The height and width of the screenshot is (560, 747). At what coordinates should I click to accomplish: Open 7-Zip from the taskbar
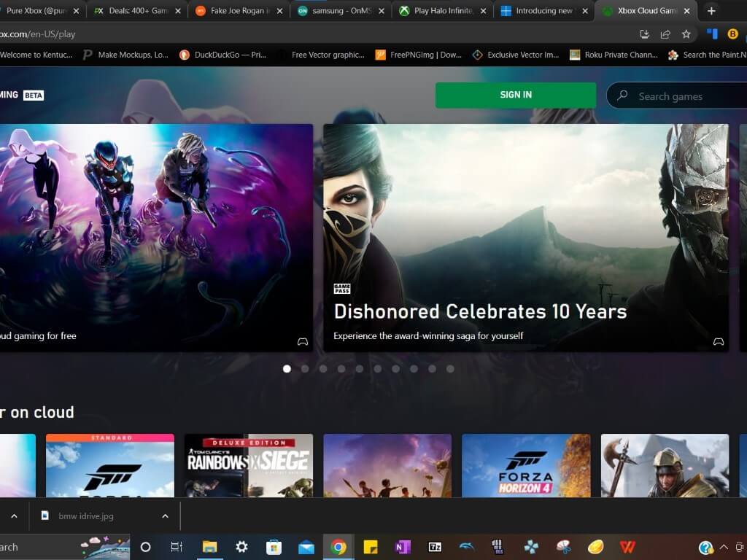(435, 547)
